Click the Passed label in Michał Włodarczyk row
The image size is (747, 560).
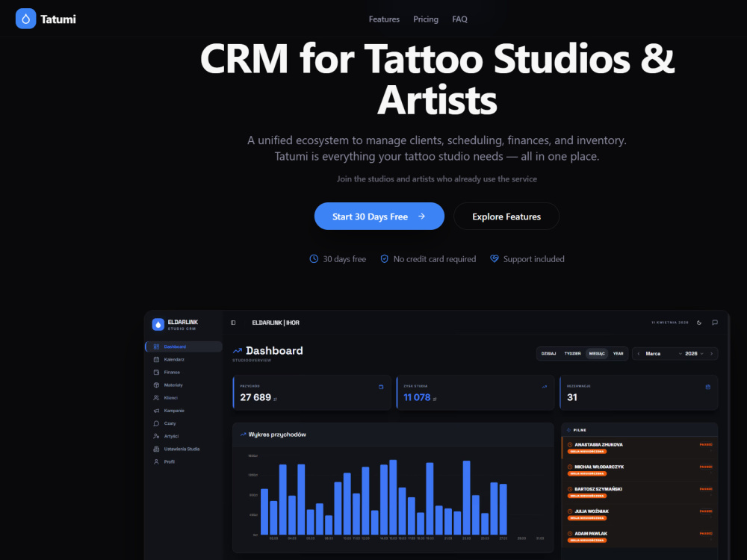coord(706,467)
